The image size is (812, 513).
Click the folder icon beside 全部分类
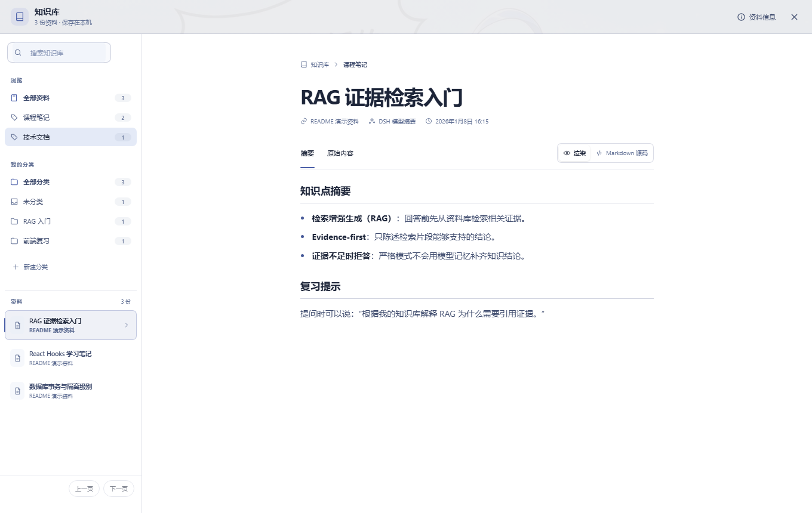(14, 182)
